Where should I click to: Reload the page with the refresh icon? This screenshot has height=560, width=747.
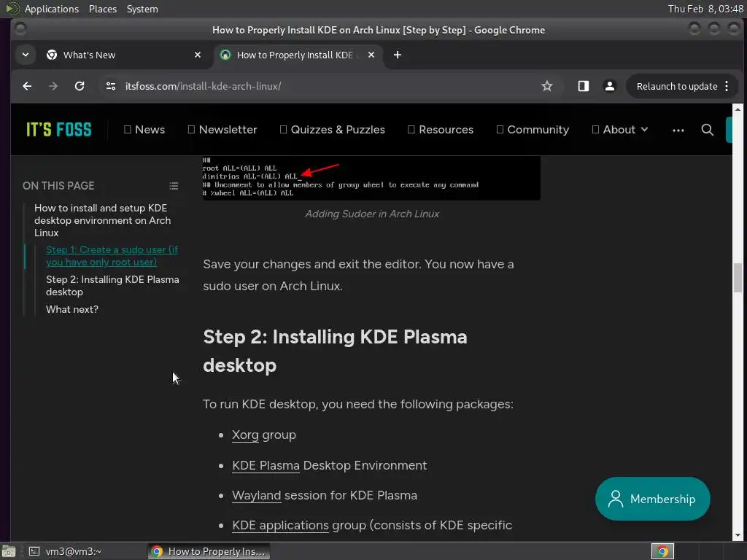pyautogui.click(x=80, y=86)
